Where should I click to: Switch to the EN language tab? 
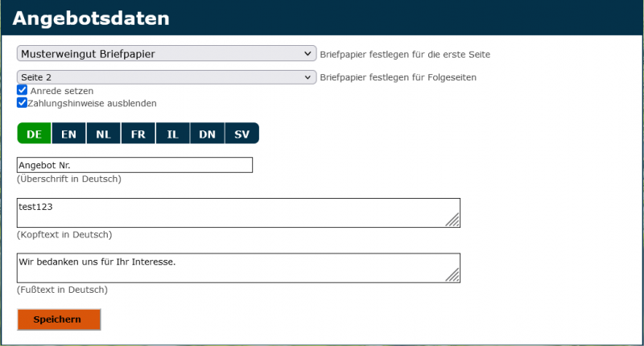[68, 134]
